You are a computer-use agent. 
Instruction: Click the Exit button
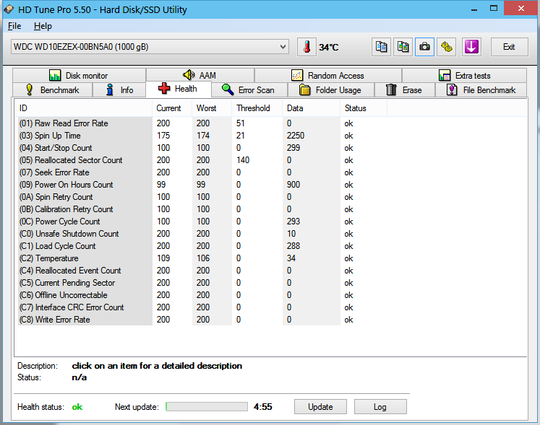coord(509,47)
